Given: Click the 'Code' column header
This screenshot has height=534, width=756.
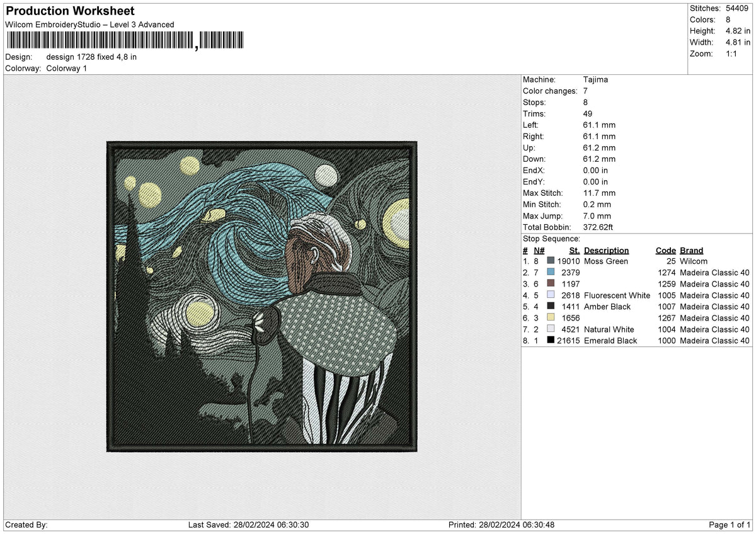Looking at the screenshot, I should (665, 251).
